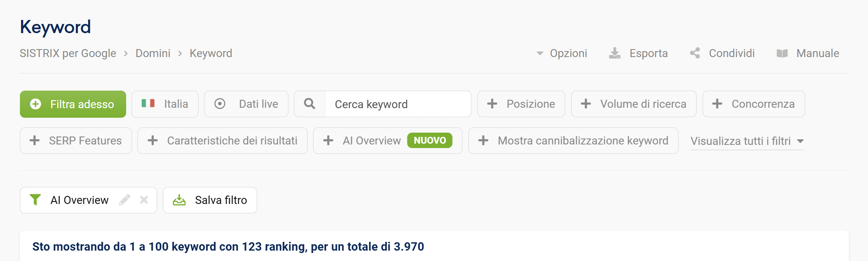Click the Dati live circle icon
868x261 pixels.
(x=219, y=104)
